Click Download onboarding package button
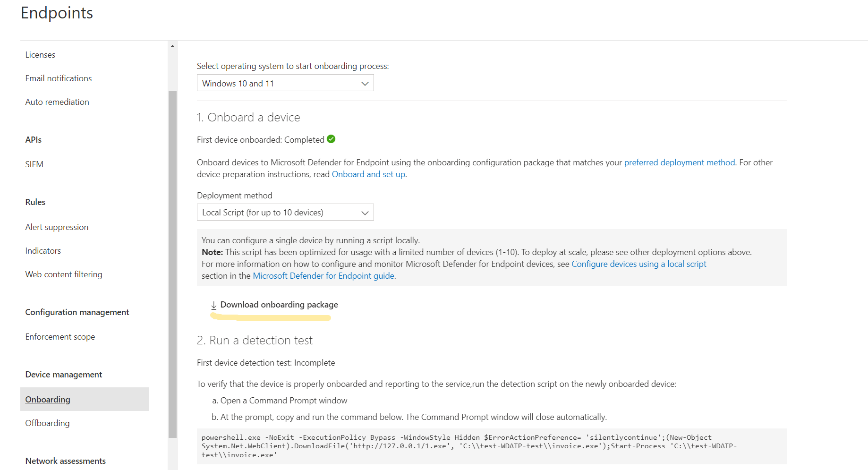This screenshot has height=470, width=868. click(274, 305)
